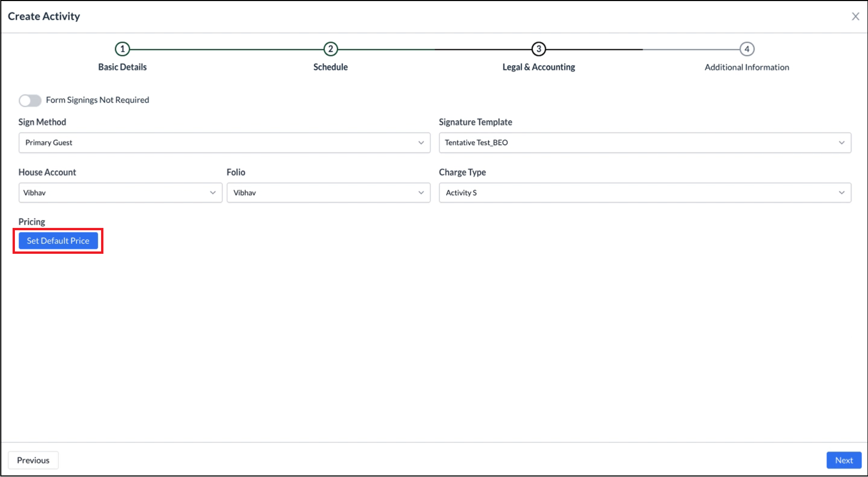868x477 pixels.
Task: Click the Previous button
Action: (33, 460)
